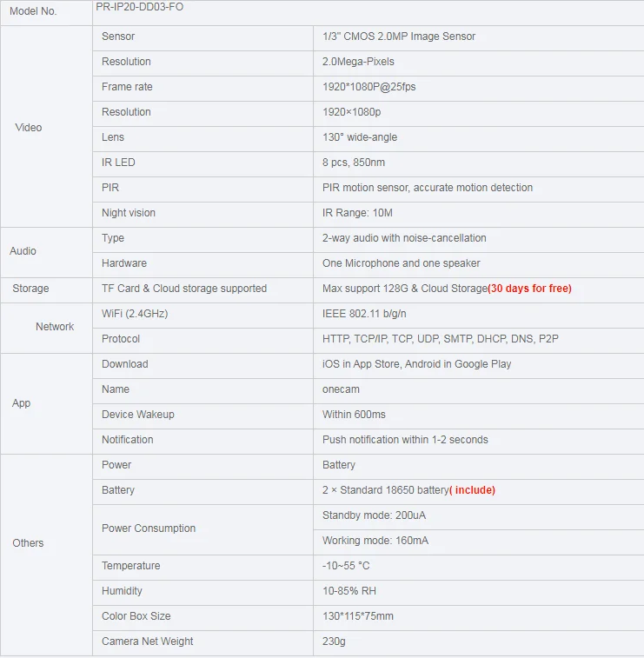Select the 2-way audio noise-cancellation text
Image resolution: width=644 pixels, height=658 pixels.
[404, 238]
